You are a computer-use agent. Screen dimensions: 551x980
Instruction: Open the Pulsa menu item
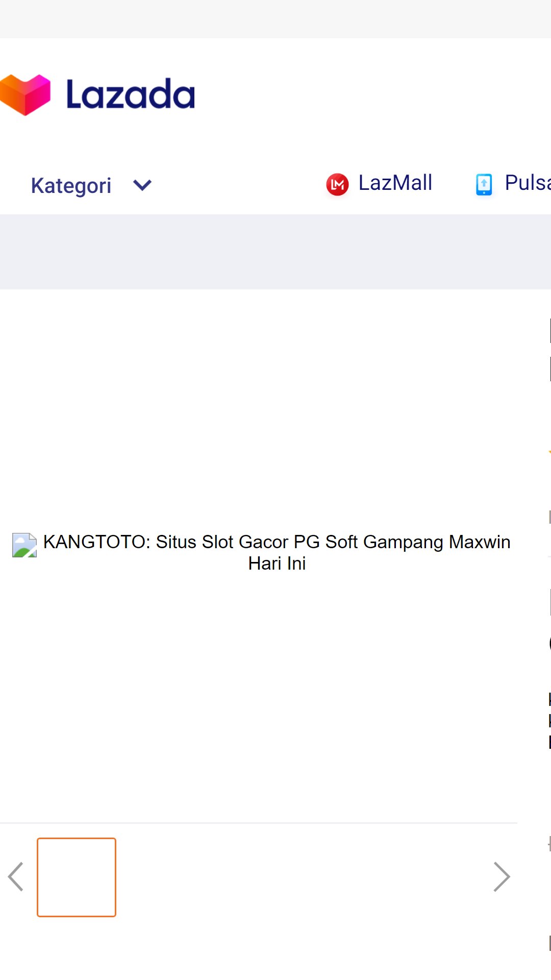[x=527, y=183]
